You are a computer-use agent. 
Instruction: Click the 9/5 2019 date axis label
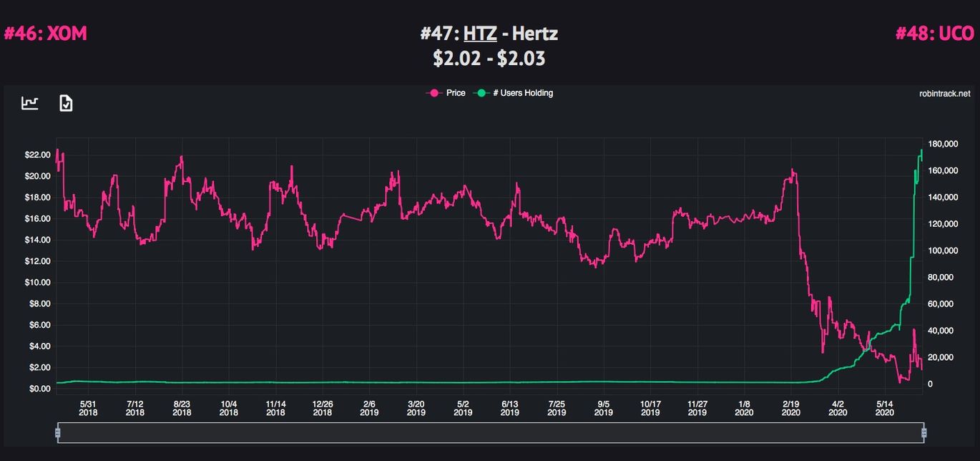(x=604, y=408)
